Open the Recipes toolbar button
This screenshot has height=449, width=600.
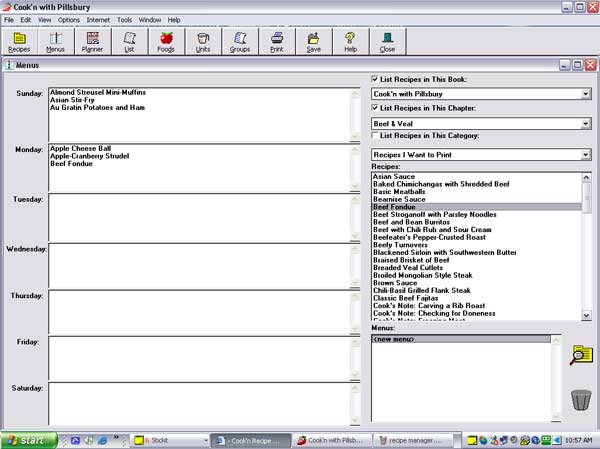coord(19,41)
